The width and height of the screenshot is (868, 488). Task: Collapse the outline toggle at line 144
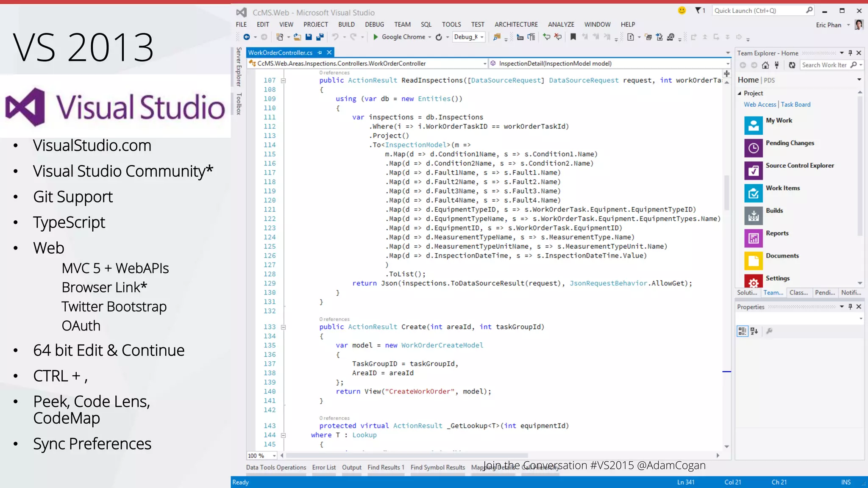pos(284,435)
